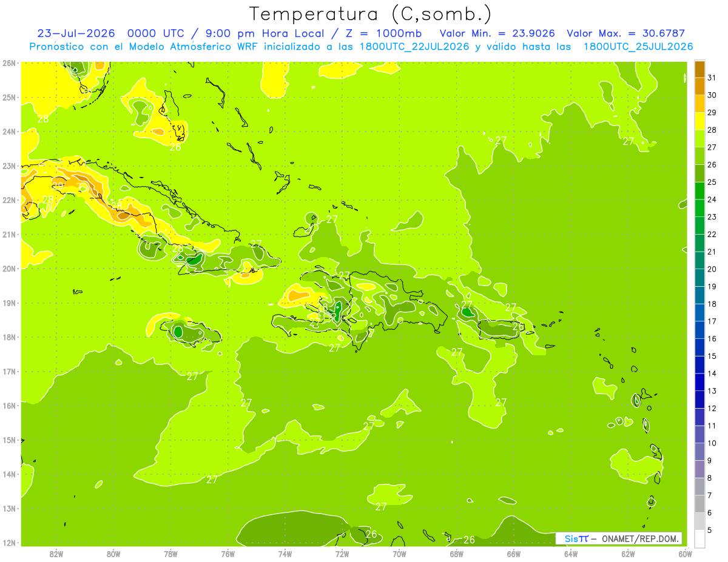Click the '22N' latitude axis label

tap(8, 200)
